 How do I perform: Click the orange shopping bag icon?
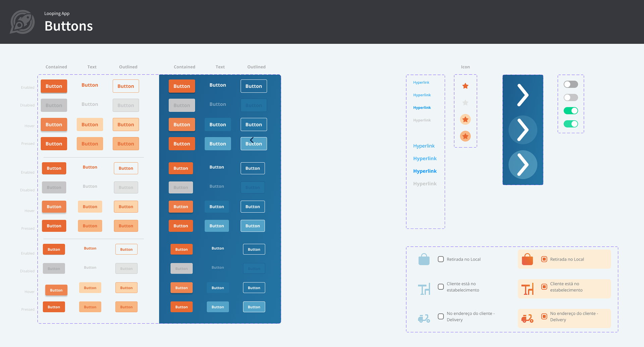pyautogui.click(x=527, y=259)
